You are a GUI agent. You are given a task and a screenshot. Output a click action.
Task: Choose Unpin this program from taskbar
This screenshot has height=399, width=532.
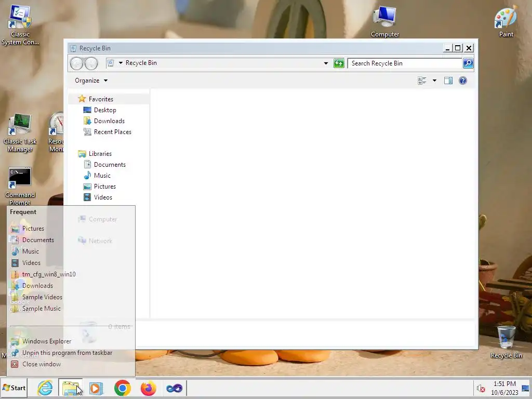71,353
